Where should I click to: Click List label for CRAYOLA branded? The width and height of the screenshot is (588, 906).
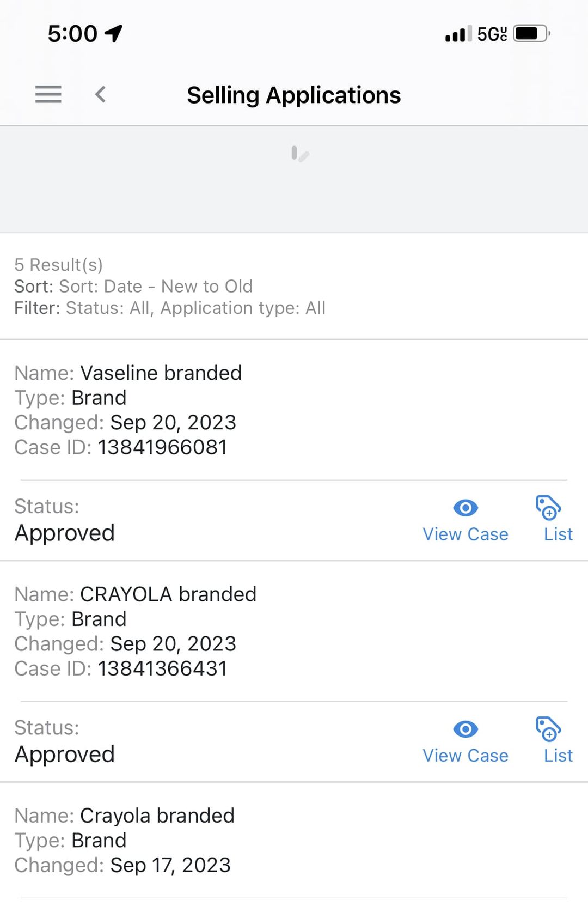tap(559, 756)
